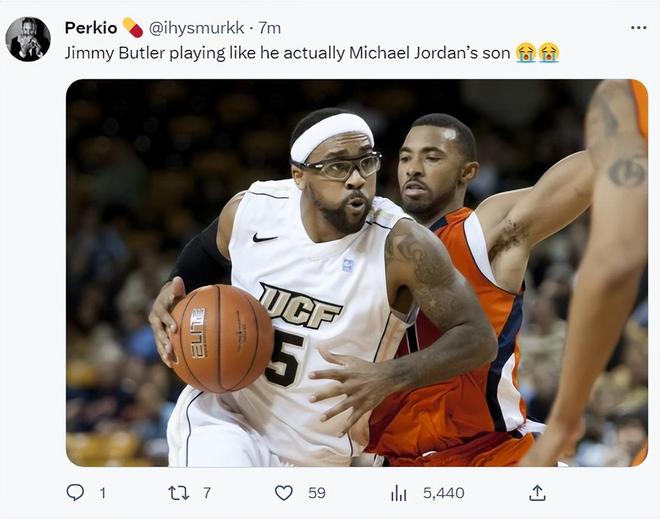Click the Perkio display name
Viewport: 660px width, 519px height.
pos(91,27)
